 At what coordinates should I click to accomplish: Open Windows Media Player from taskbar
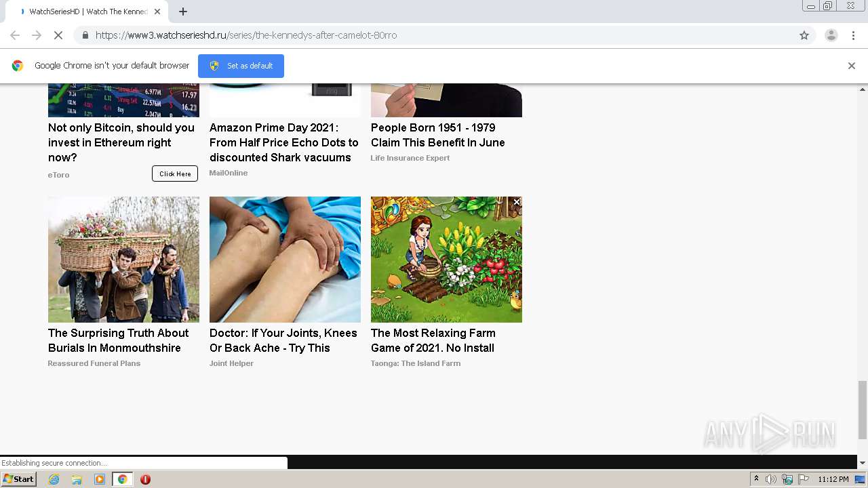[100, 479]
